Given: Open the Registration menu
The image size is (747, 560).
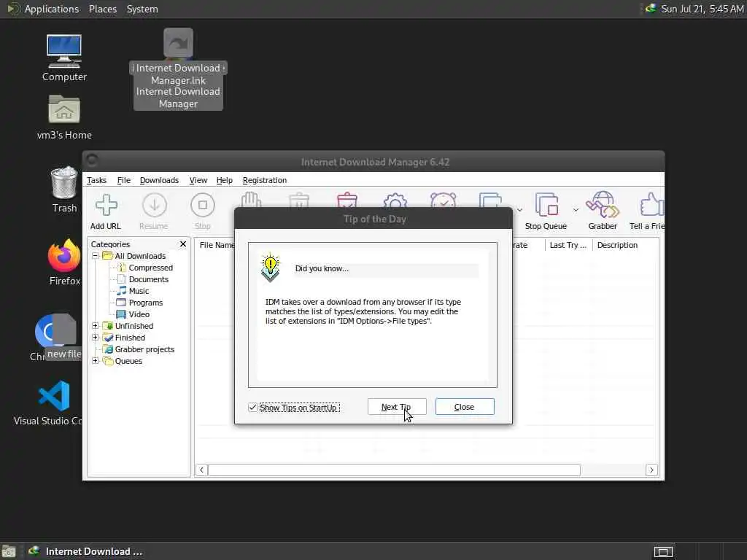Looking at the screenshot, I should (x=264, y=180).
